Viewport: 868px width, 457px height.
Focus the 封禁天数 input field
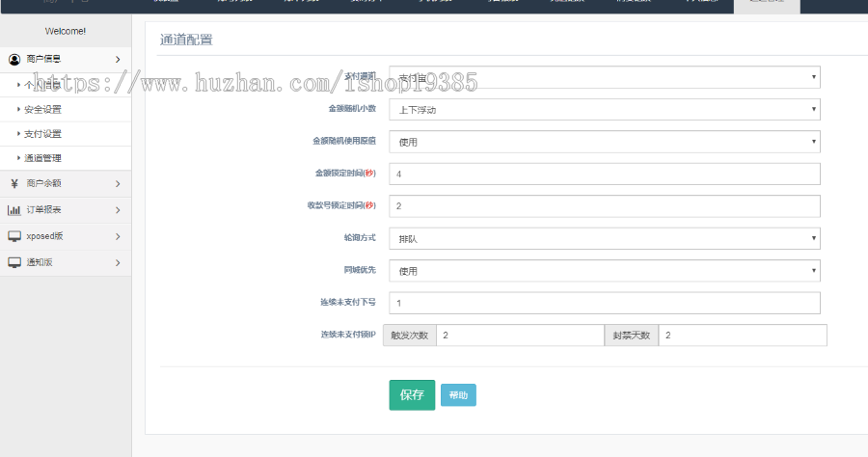pyautogui.click(x=743, y=336)
